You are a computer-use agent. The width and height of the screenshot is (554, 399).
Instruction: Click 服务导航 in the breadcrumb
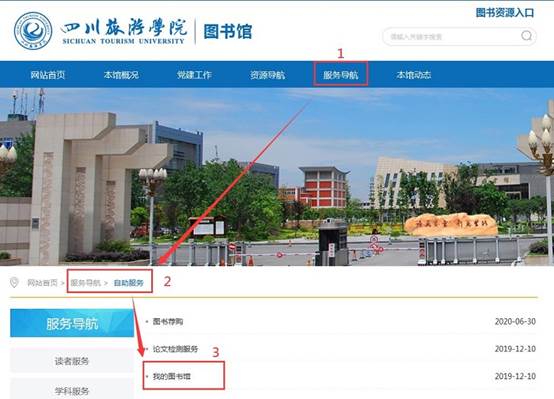86,283
